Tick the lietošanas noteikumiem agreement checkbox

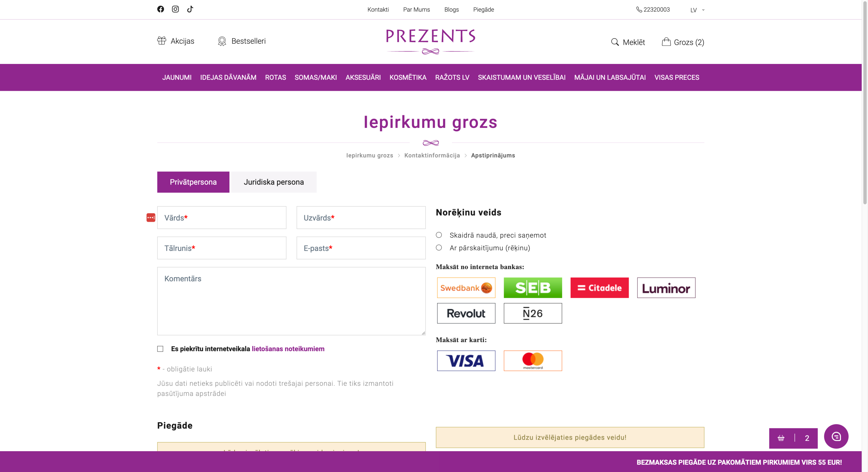pyautogui.click(x=160, y=349)
